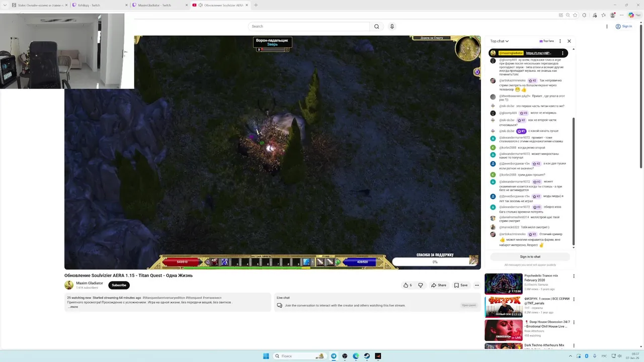This screenshot has width=644, height=362.
Task: Click the #titanquest hashtag
Action: [194, 298]
